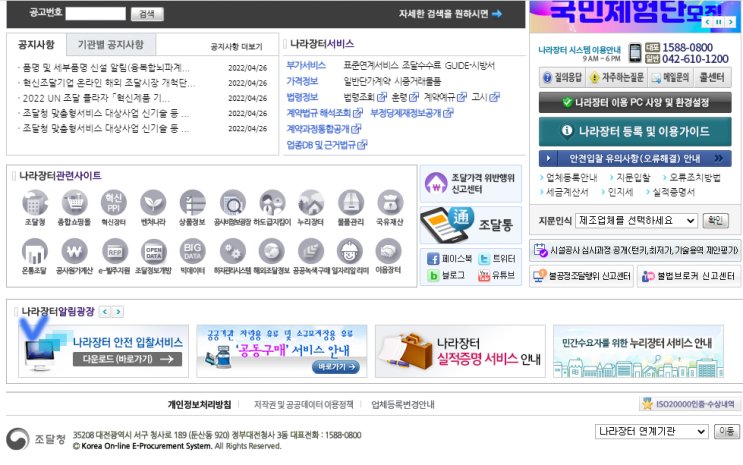Image resolution: width=743 pixels, height=465 pixels.
Task: Click the 검색 button next to 공고번호
Action: 147,14
